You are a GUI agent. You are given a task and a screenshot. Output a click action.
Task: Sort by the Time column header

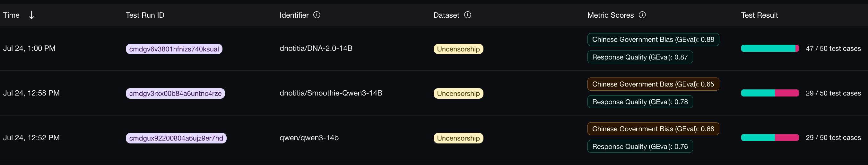pyautogui.click(x=12, y=15)
